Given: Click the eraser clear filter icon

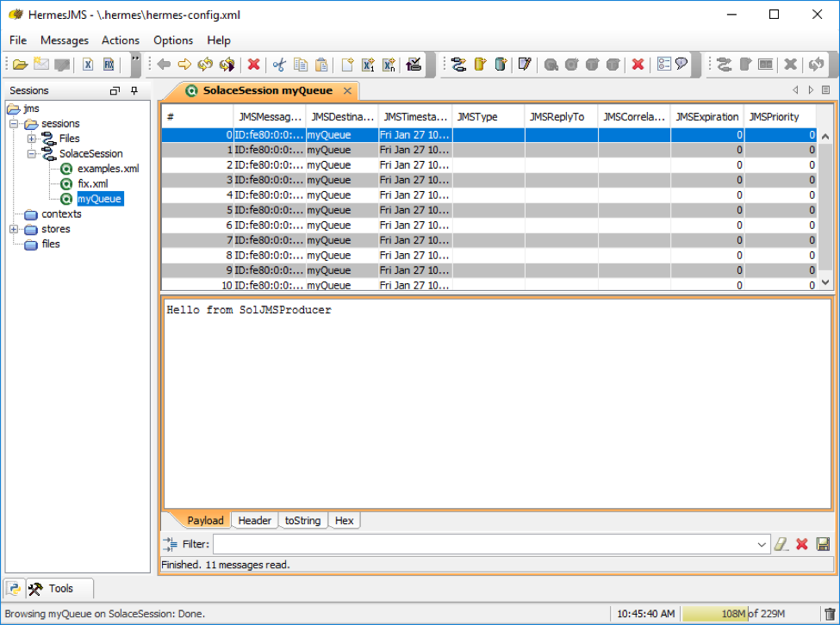Looking at the screenshot, I should coord(781,544).
